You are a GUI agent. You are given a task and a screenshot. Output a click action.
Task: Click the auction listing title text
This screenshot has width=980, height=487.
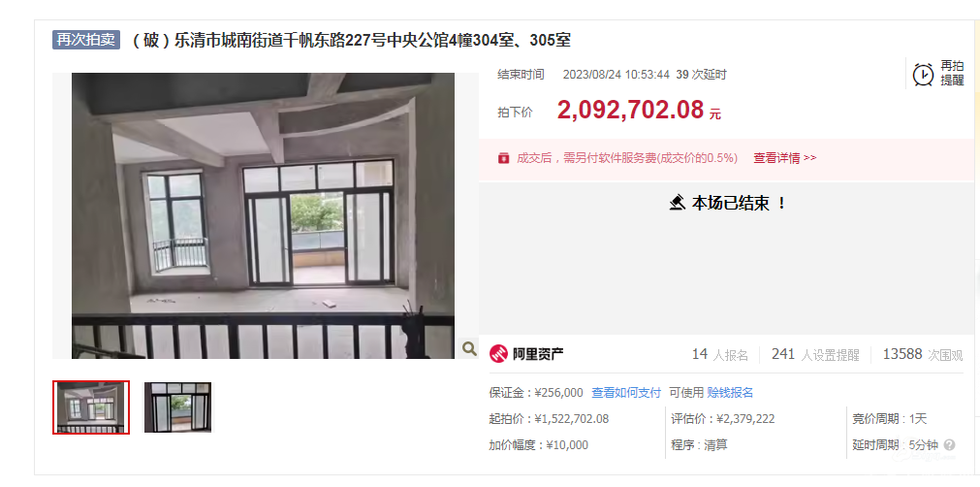point(351,41)
